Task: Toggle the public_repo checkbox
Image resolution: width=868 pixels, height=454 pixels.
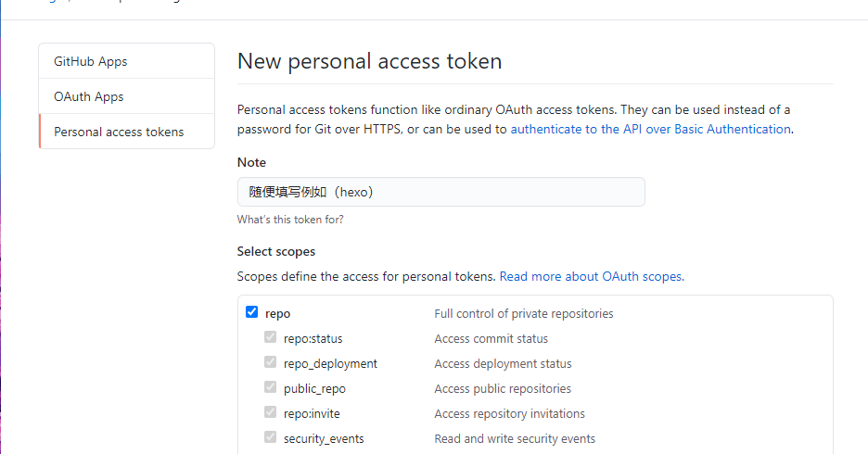Action: (x=270, y=387)
